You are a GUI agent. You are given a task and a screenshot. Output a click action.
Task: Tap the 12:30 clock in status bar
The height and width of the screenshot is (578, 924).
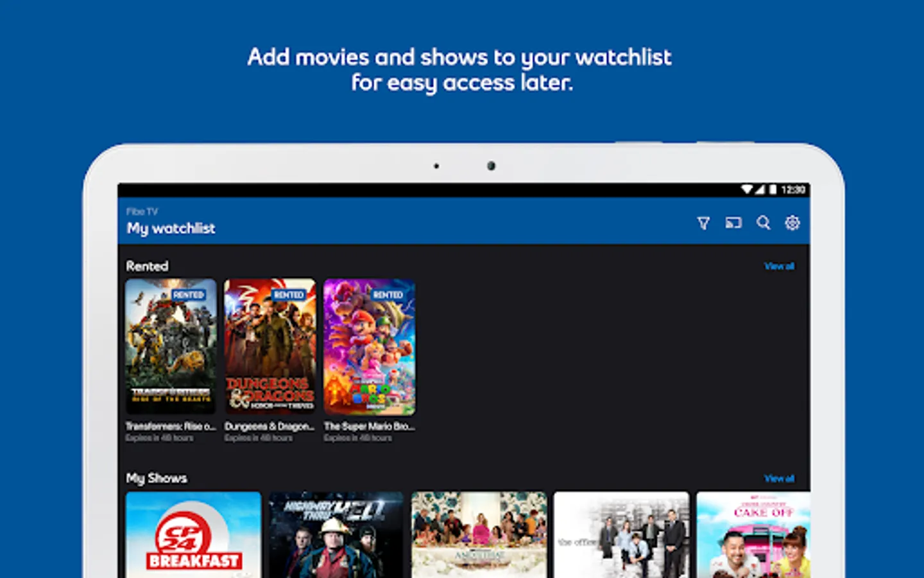(x=793, y=189)
